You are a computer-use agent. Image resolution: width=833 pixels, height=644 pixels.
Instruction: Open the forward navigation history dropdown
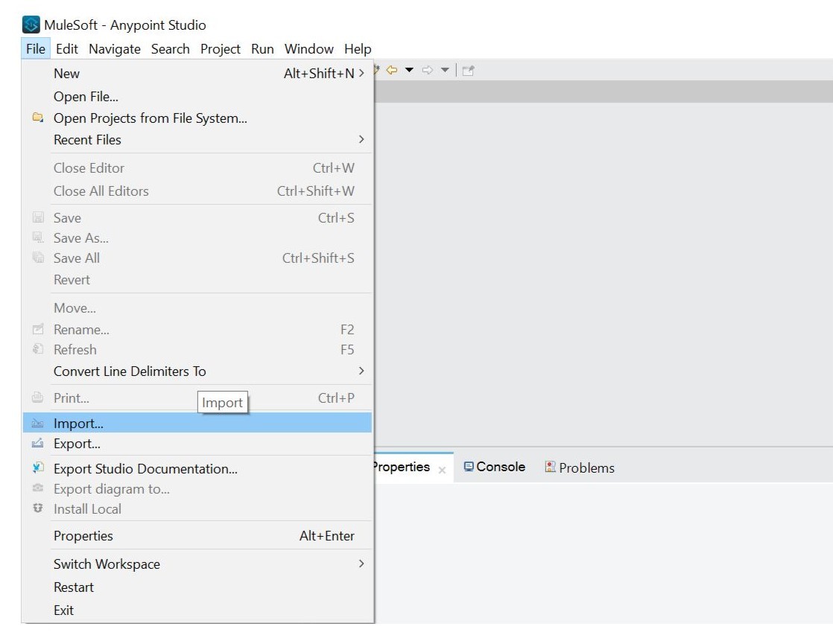pos(445,69)
